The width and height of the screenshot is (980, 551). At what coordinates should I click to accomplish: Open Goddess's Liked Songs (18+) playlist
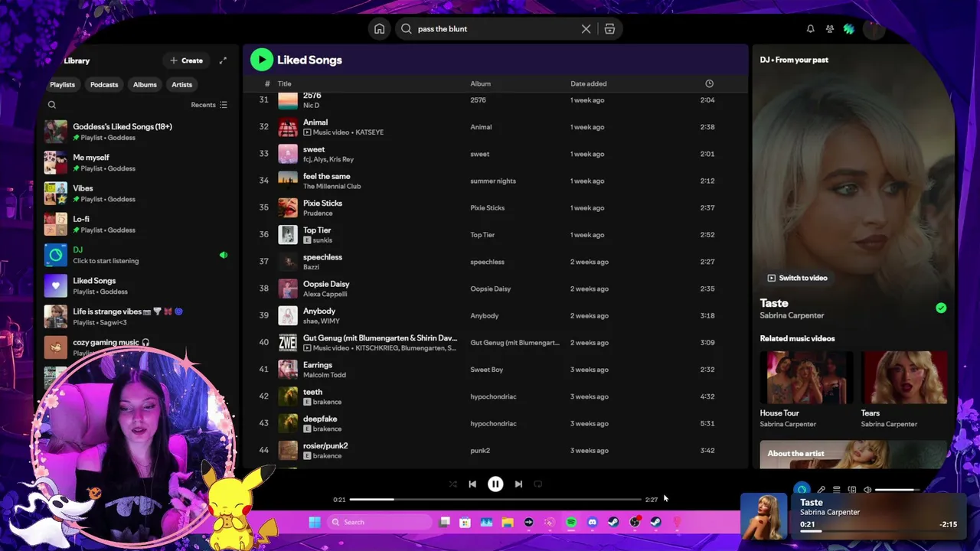click(x=138, y=132)
